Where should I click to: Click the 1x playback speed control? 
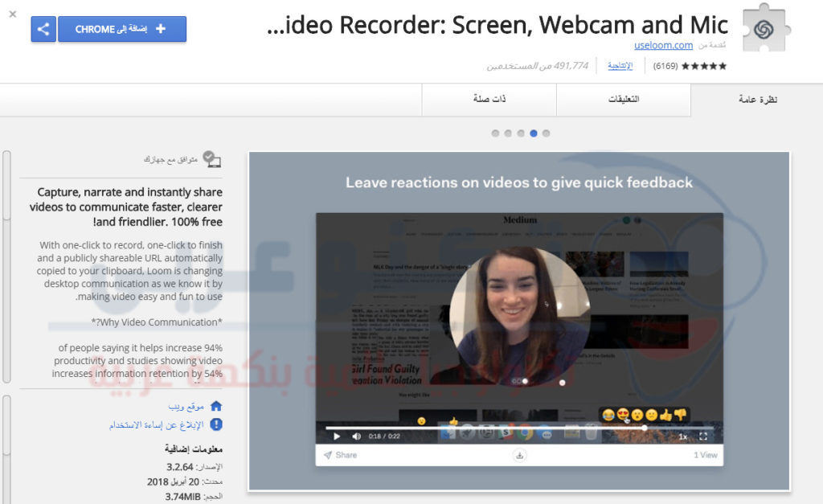pos(683,436)
